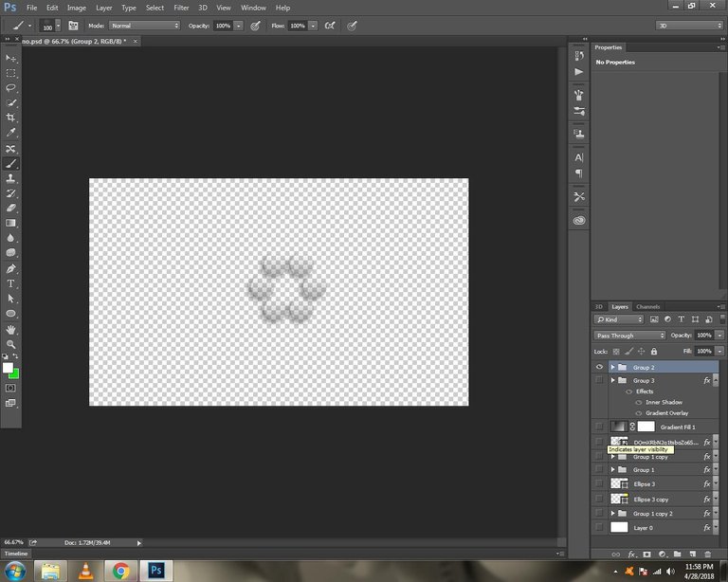Screen dimensions: 728x582
Task: Select the Hand tool
Action: tap(10, 330)
